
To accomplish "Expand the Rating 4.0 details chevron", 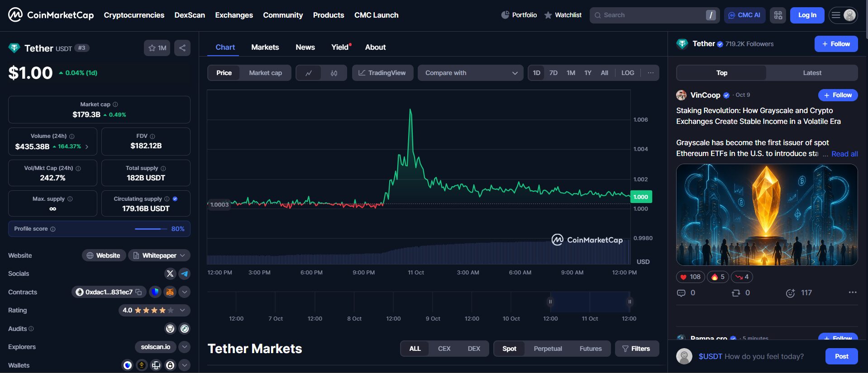I will 182,310.
